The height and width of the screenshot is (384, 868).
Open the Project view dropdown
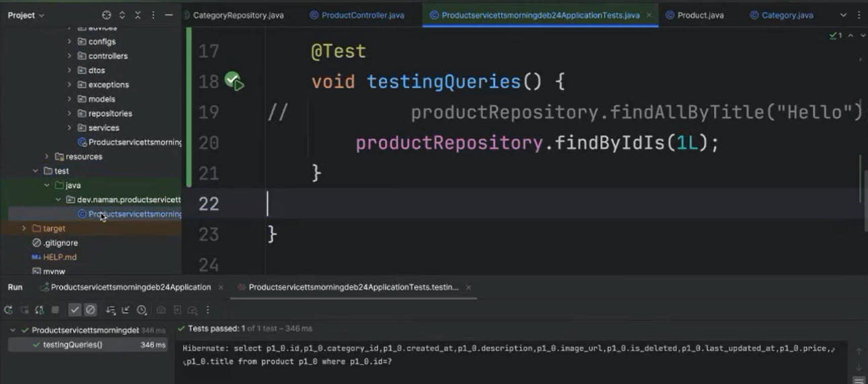pyautogui.click(x=26, y=15)
